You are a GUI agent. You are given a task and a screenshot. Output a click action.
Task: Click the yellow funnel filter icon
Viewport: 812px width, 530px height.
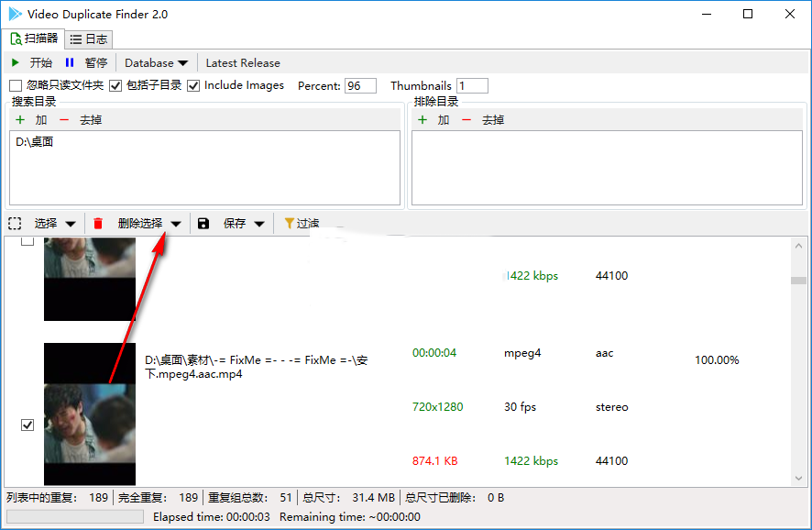[x=290, y=224]
